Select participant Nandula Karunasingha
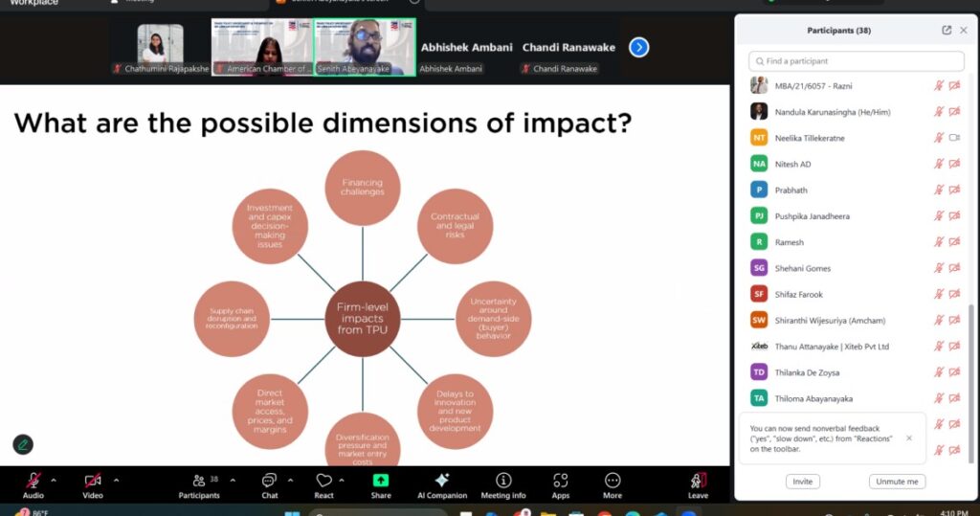The height and width of the screenshot is (516, 980). point(855,112)
